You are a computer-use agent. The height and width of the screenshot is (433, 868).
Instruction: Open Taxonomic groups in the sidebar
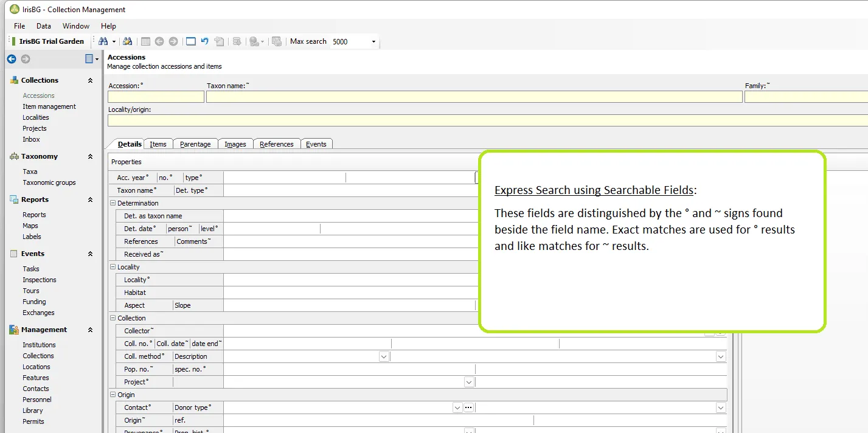click(x=49, y=182)
